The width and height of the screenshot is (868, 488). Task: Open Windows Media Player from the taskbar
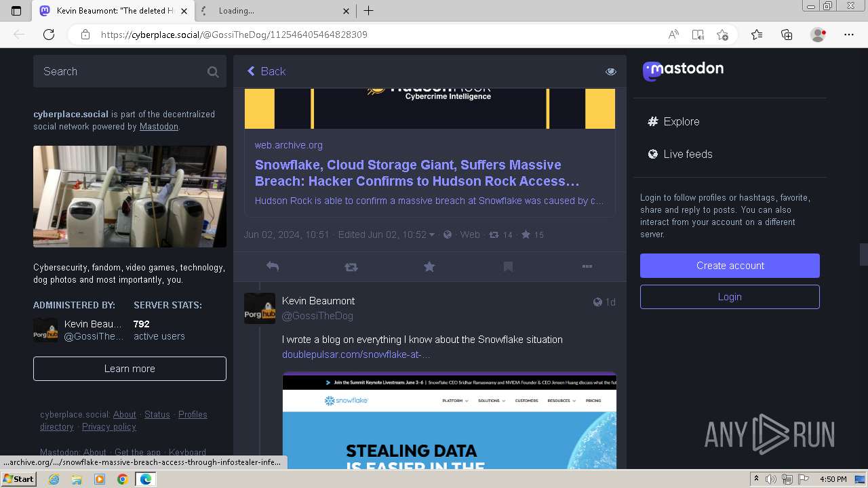(x=100, y=479)
